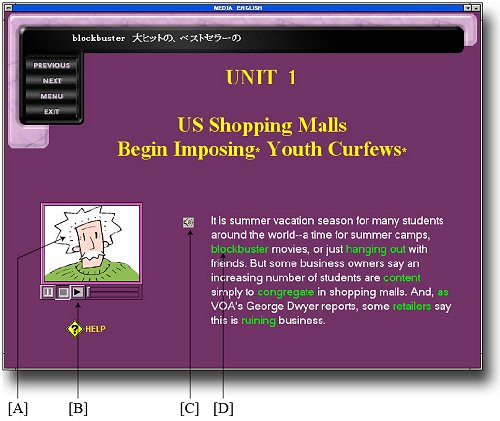Start the video with the play button

78,292
